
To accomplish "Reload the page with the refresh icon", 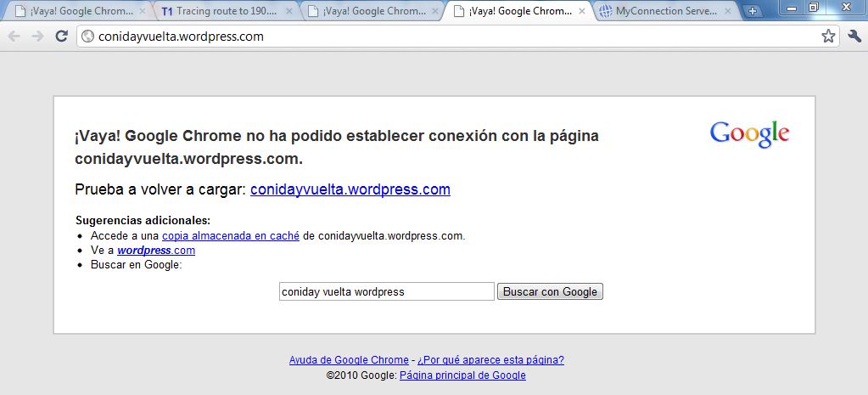I will (x=61, y=37).
